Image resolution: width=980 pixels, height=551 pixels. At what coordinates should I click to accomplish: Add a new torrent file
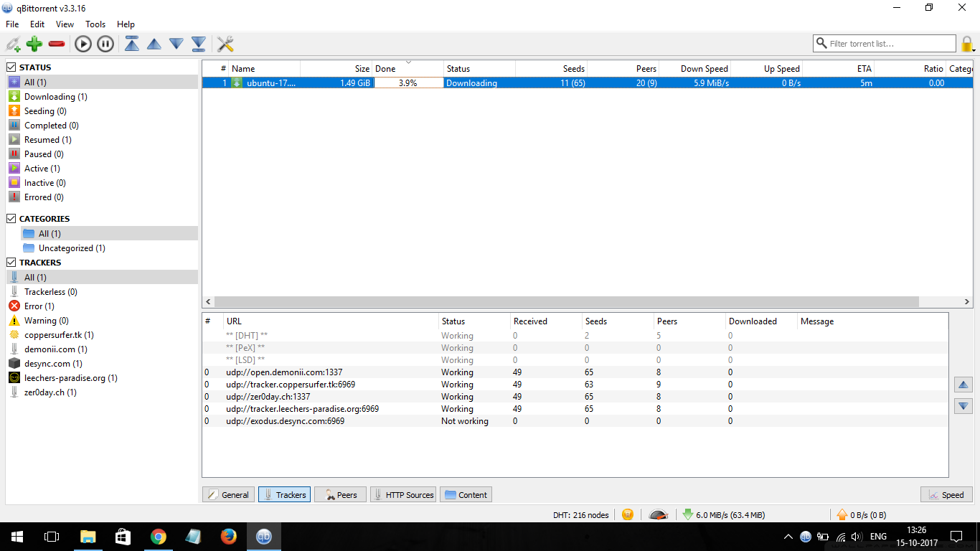[34, 43]
